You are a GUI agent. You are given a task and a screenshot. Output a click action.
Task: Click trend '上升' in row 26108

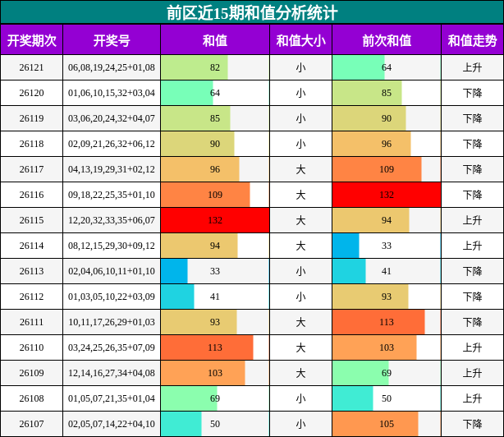pyautogui.click(x=472, y=398)
